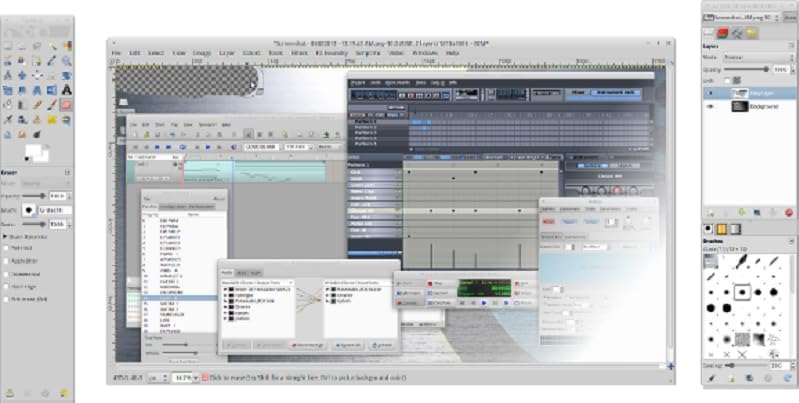Adjust the layer Opacity slider
The height and width of the screenshot is (403, 799).
point(747,69)
